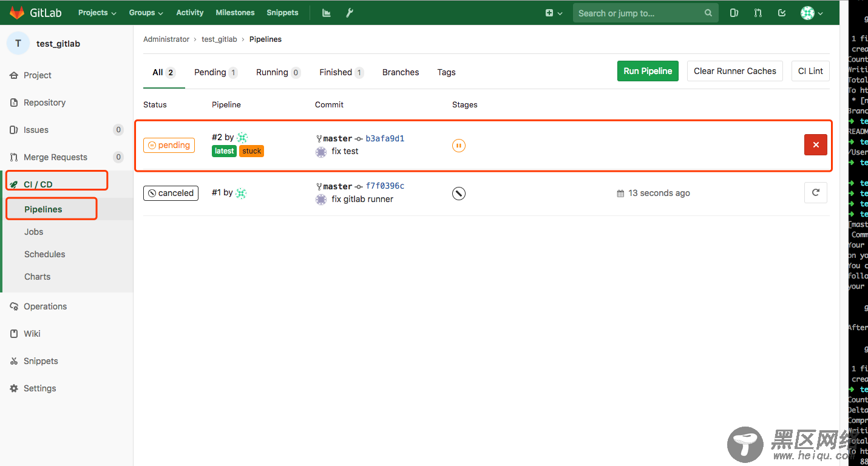Click the author avatar of pipeline #2
868x466 pixels.
[x=242, y=138]
